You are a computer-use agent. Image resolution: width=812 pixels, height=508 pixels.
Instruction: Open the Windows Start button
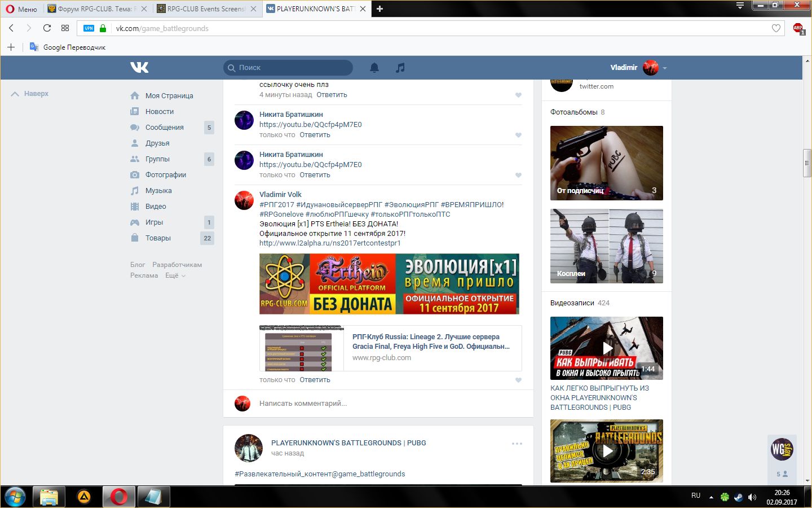(15, 497)
